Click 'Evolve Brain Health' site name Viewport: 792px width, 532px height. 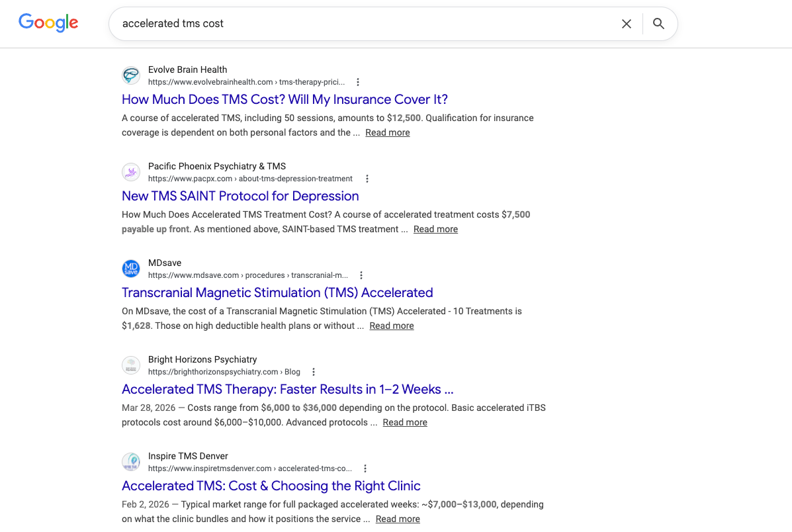[x=187, y=69]
